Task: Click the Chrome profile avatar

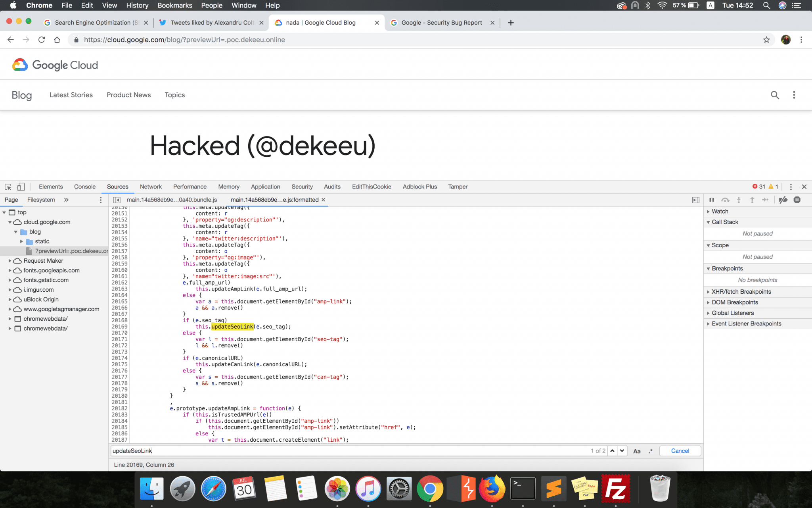Action: 786,40
